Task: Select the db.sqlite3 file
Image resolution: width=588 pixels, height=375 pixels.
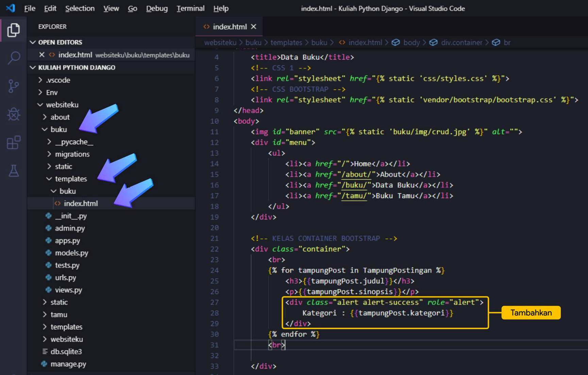Action: point(67,351)
